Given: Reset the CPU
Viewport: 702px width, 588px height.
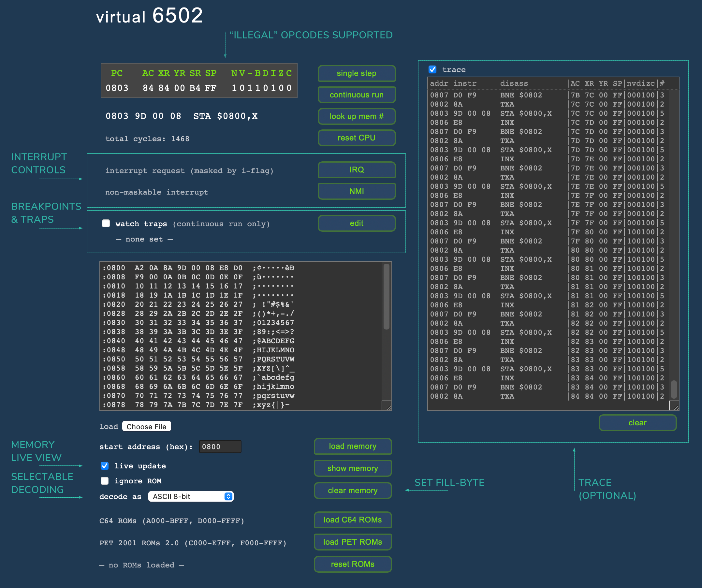Looking at the screenshot, I should pyautogui.click(x=356, y=138).
